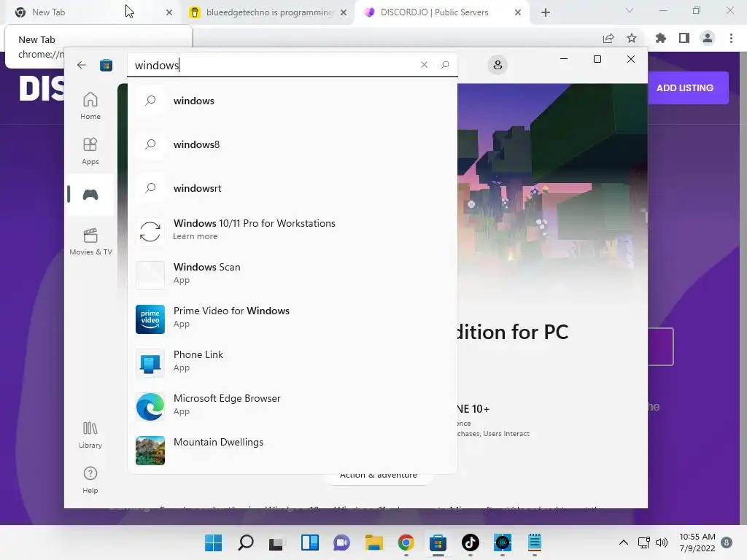This screenshot has width=747, height=560.
Task: Open Movies & TV in Store sidebar
Action: click(x=90, y=241)
